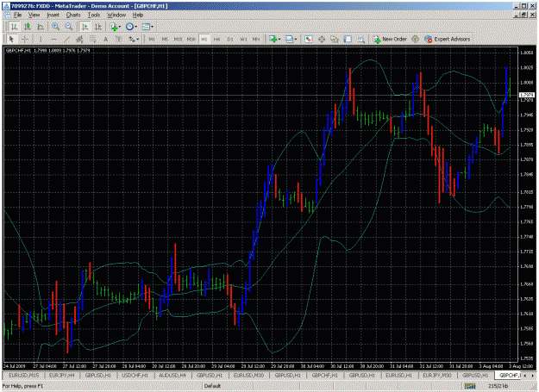Open the Data Window crosshair icon

(x=322, y=39)
